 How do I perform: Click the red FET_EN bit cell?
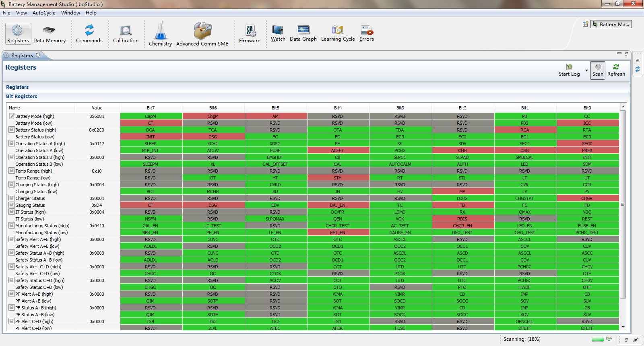pyautogui.click(x=338, y=233)
